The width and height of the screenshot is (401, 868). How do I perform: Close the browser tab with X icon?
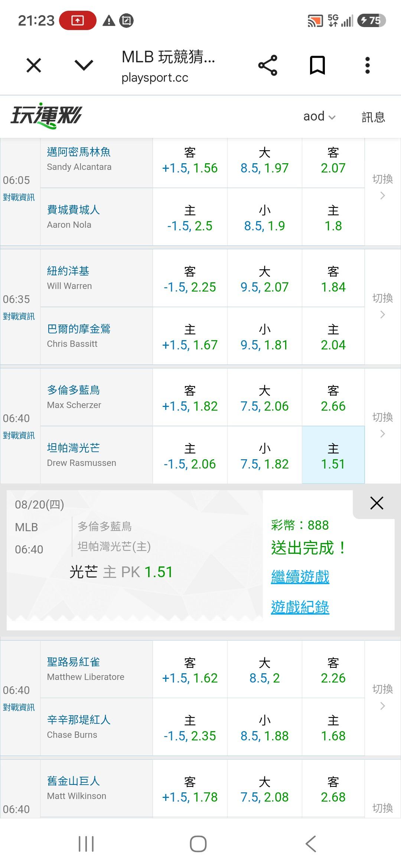click(34, 66)
